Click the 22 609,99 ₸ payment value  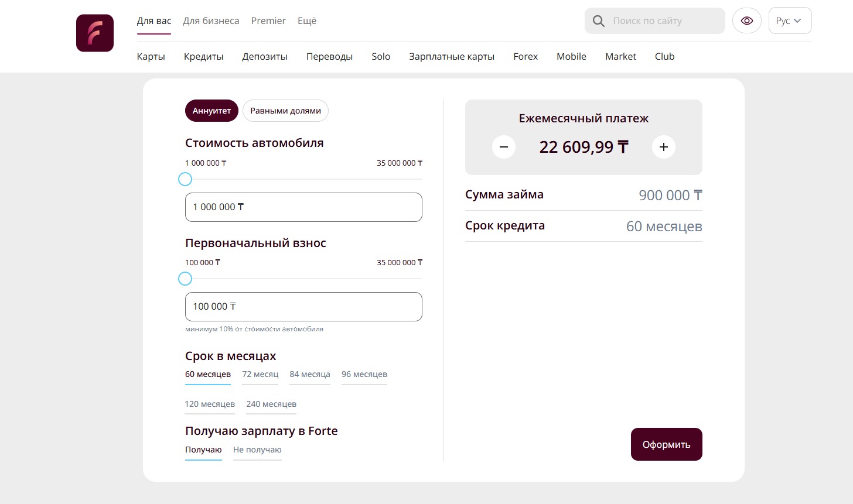(x=584, y=147)
